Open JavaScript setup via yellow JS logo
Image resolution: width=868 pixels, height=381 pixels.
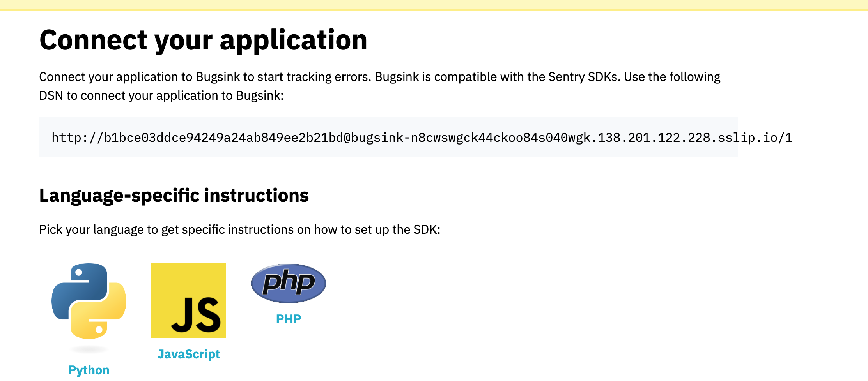click(189, 301)
